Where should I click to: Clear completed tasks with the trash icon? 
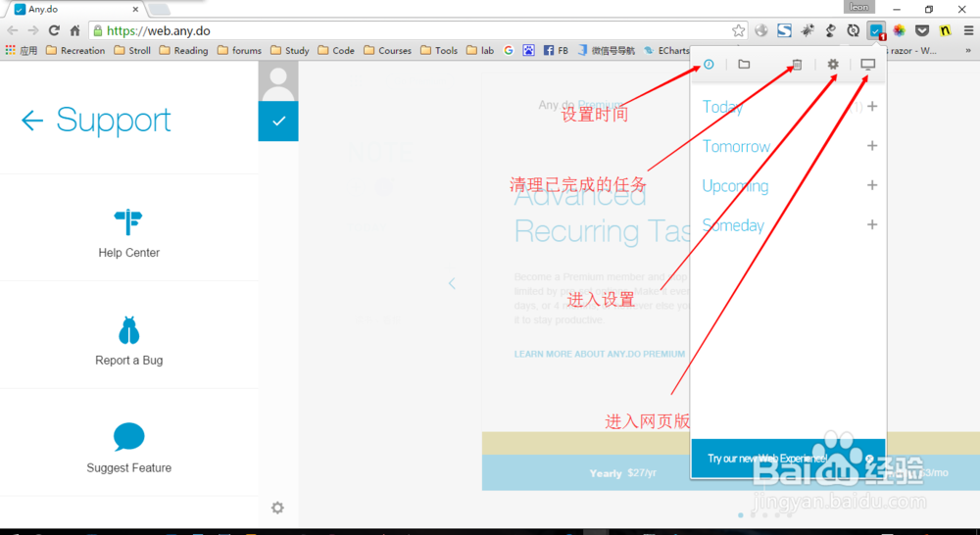pos(797,65)
